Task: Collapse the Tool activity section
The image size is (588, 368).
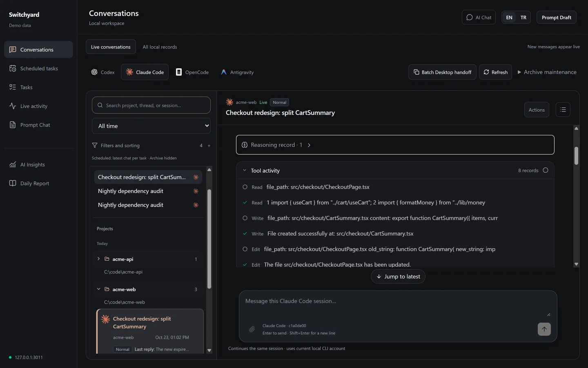Action: click(395, 171)
